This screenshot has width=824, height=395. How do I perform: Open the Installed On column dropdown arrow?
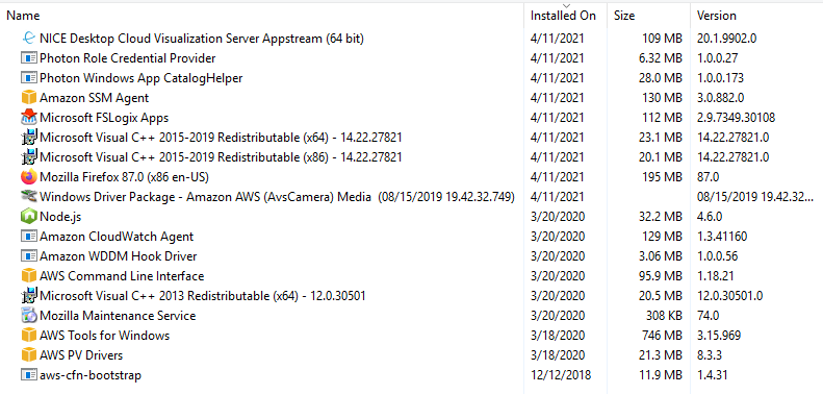[x=566, y=5]
